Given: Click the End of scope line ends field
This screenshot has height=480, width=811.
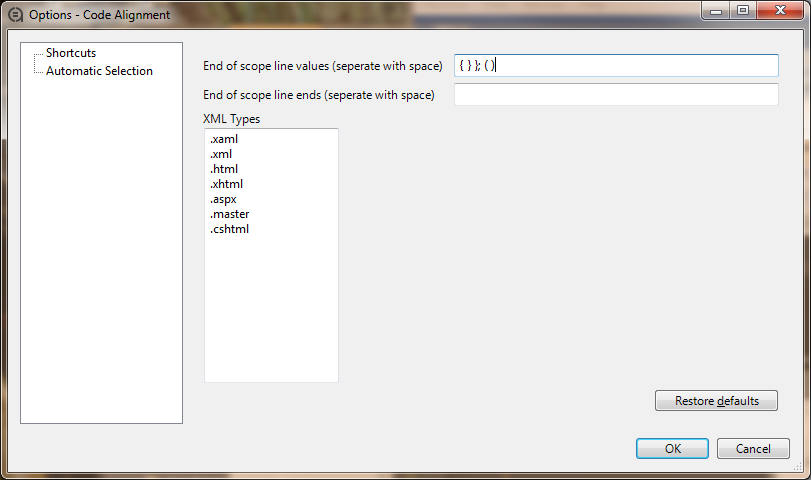Looking at the screenshot, I should pos(616,95).
